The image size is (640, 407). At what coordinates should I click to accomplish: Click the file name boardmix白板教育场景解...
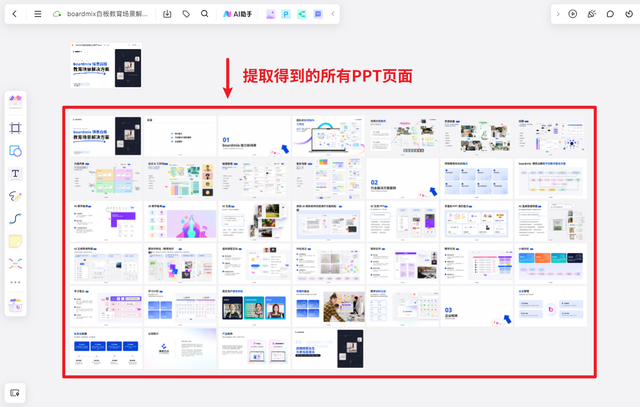coord(107,14)
